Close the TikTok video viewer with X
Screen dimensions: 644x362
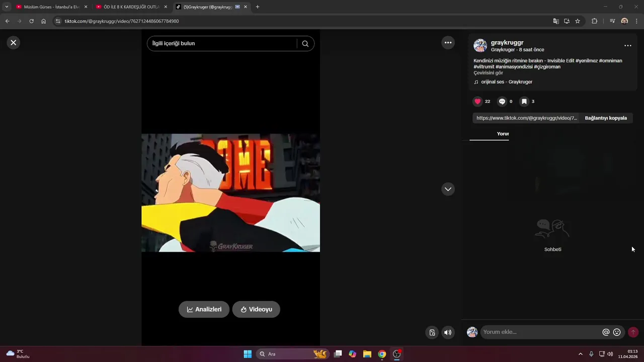point(14,43)
